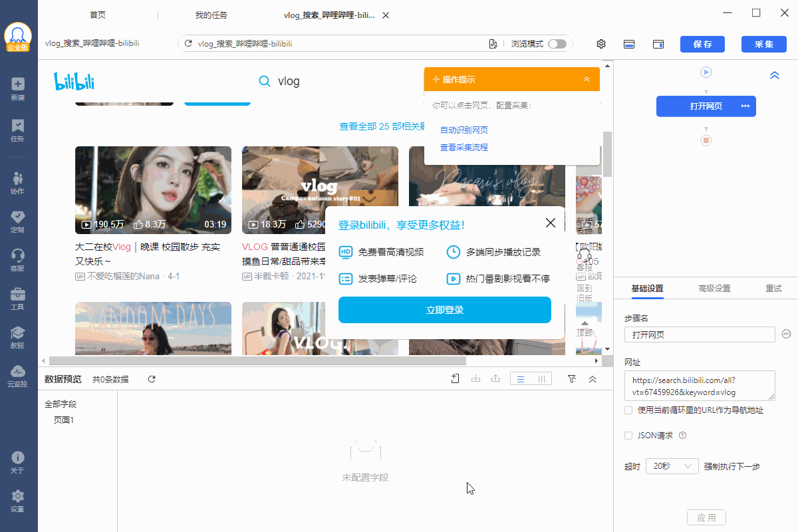Check 使用当前循环里的URL作为导航地址
Screen dimensions: 798x532
tap(628, 410)
